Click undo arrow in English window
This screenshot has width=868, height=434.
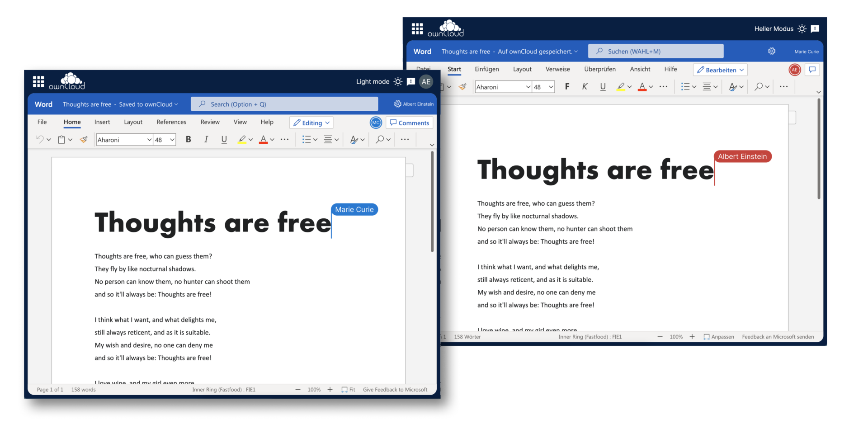[40, 139]
